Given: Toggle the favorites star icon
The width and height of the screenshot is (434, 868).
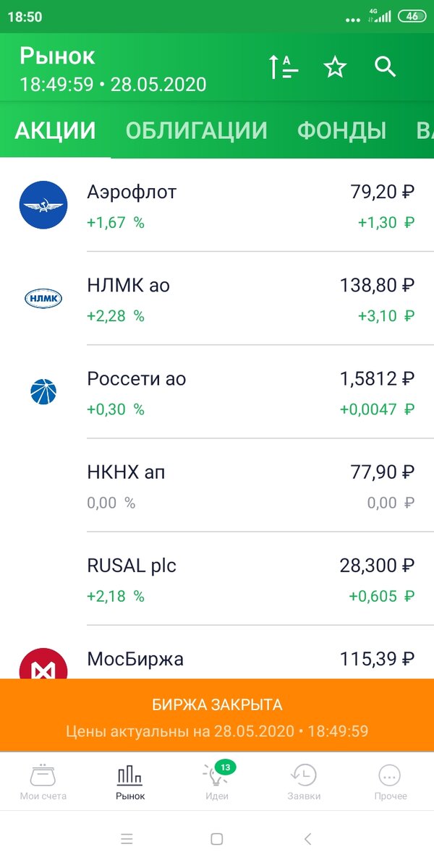Looking at the screenshot, I should click(334, 67).
